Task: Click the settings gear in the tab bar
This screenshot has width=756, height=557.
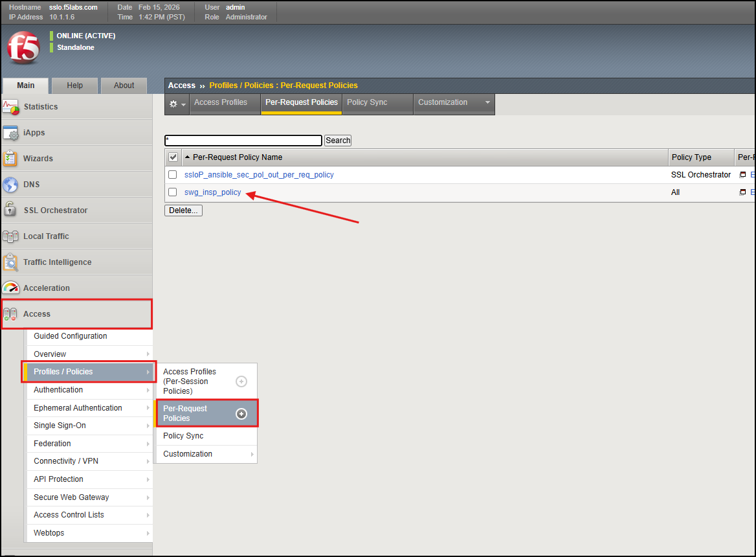Action: tap(173, 104)
